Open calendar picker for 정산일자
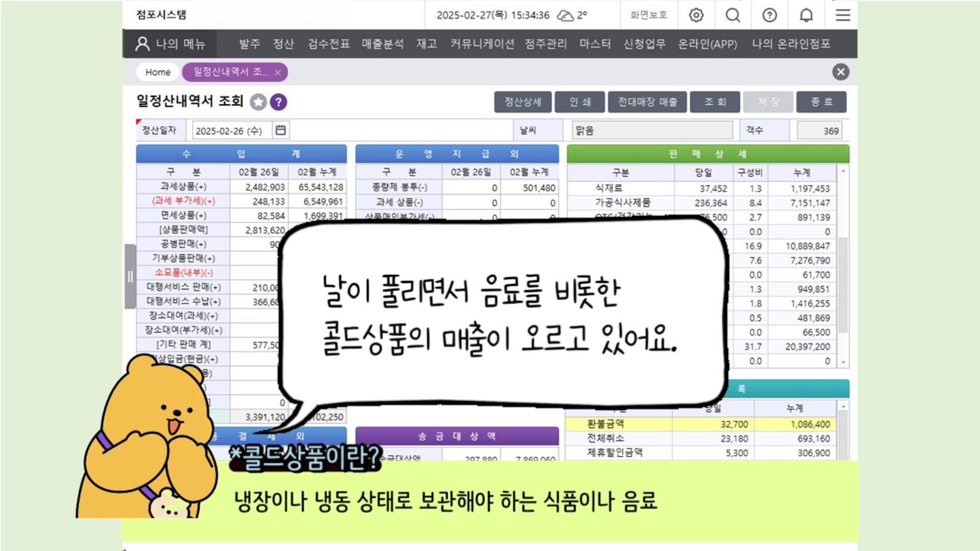980x551 pixels. point(281,131)
